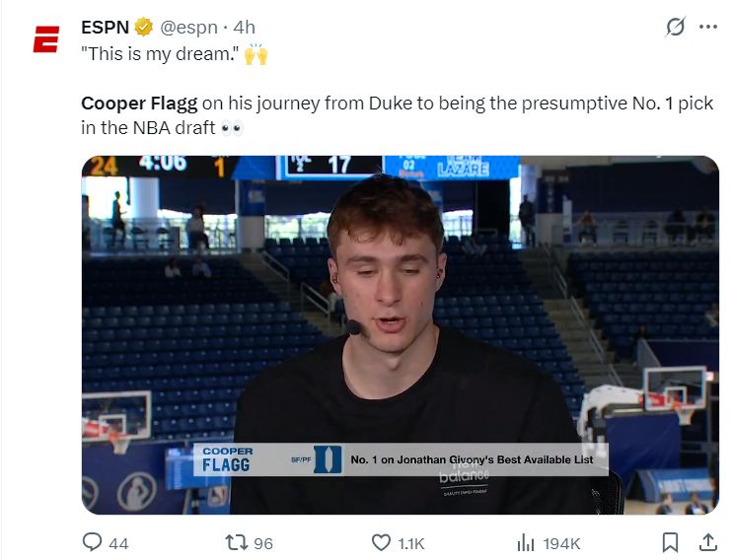Bookmark this ESPN post

click(x=670, y=542)
